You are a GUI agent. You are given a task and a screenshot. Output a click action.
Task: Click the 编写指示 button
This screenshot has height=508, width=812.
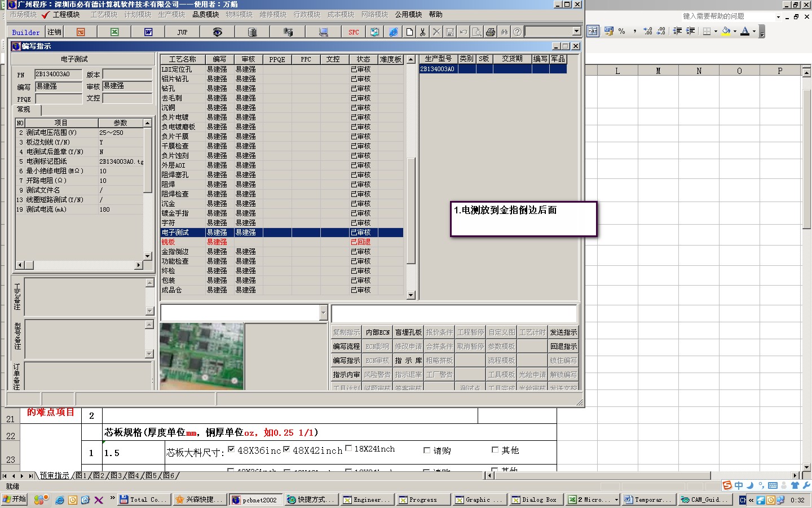pyautogui.click(x=346, y=361)
